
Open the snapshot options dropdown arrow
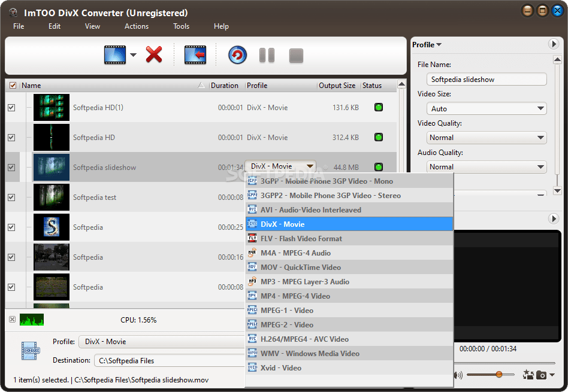point(552,375)
